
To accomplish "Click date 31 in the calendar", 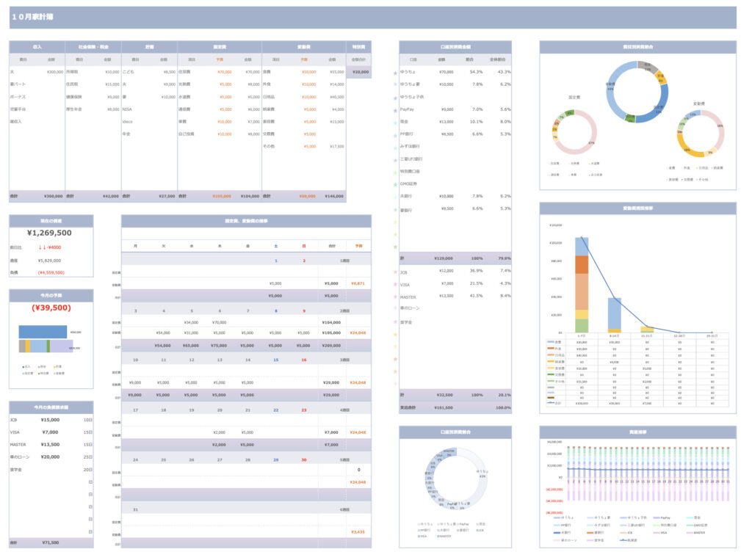I will 135,509.
